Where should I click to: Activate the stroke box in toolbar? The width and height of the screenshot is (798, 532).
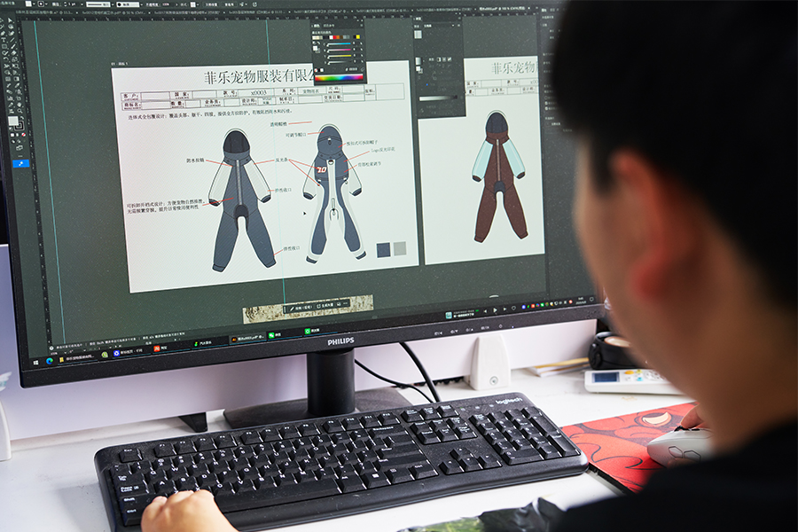click(x=20, y=126)
